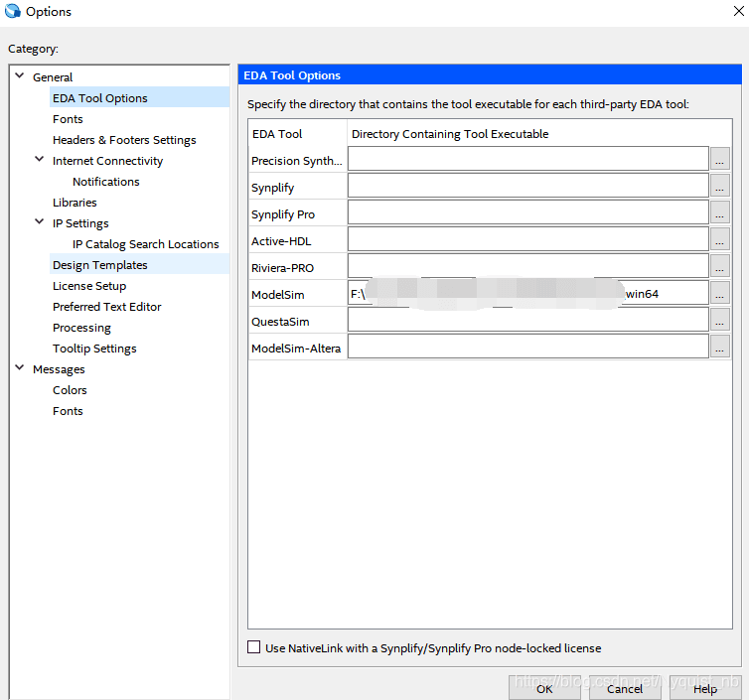Image resolution: width=749 pixels, height=700 pixels.
Task: Collapse the General category
Action: [x=20, y=75]
